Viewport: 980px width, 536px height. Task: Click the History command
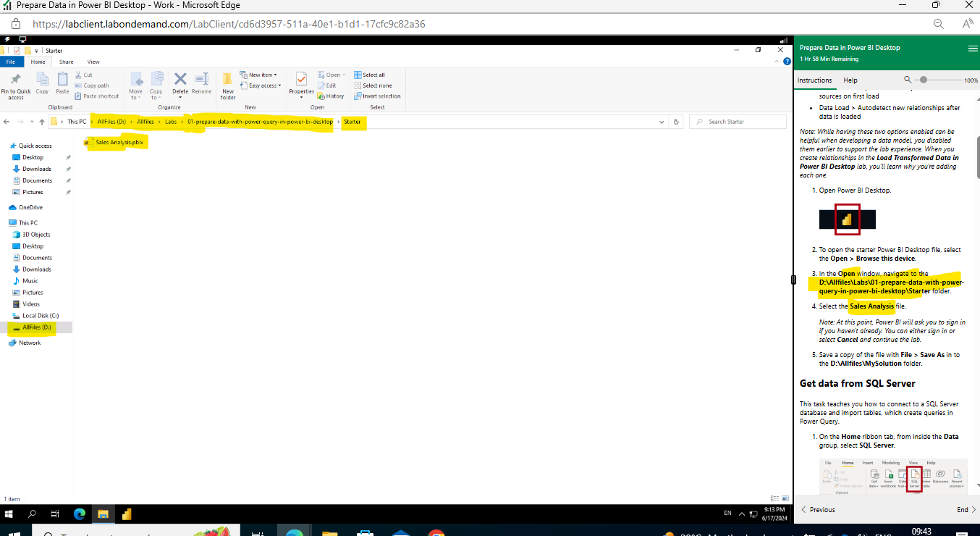tap(331, 96)
